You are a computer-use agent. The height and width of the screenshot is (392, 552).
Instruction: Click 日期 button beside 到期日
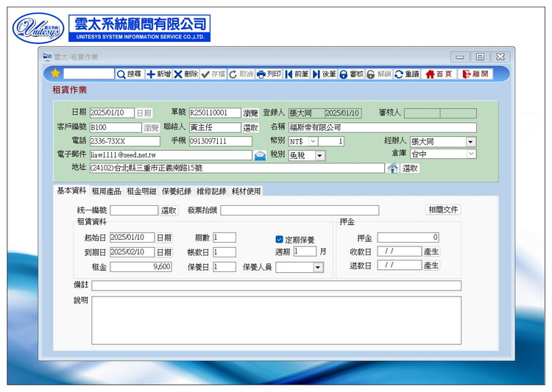pos(164,252)
